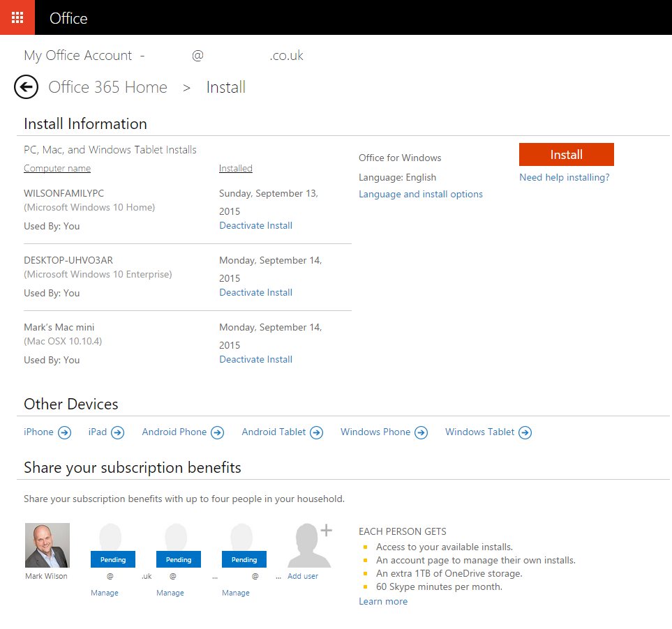
Task: Open the Office app launcher grid
Action: pos(16,17)
